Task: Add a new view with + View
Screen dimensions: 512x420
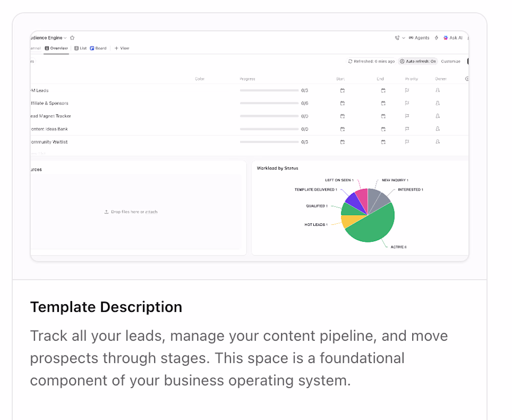Action: (x=122, y=48)
